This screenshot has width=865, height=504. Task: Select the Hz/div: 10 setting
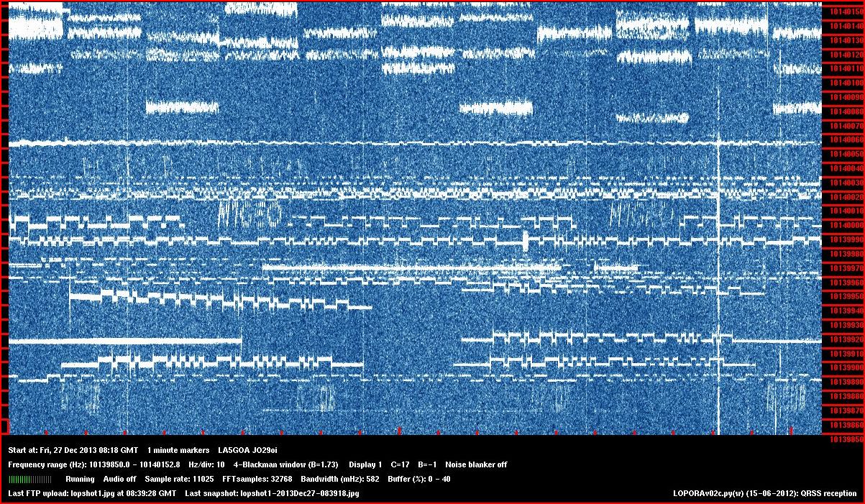tap(206, 464)
